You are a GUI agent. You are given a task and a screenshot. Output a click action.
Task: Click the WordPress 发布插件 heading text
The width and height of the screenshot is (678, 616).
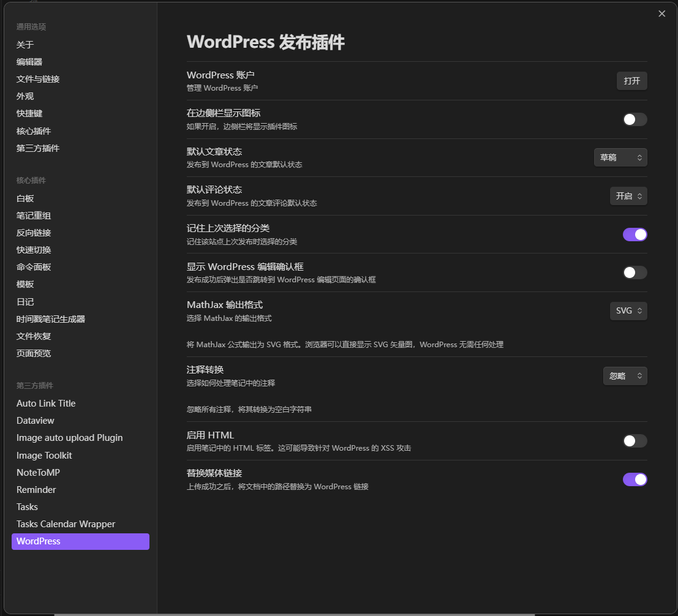(x=265, y=42)
